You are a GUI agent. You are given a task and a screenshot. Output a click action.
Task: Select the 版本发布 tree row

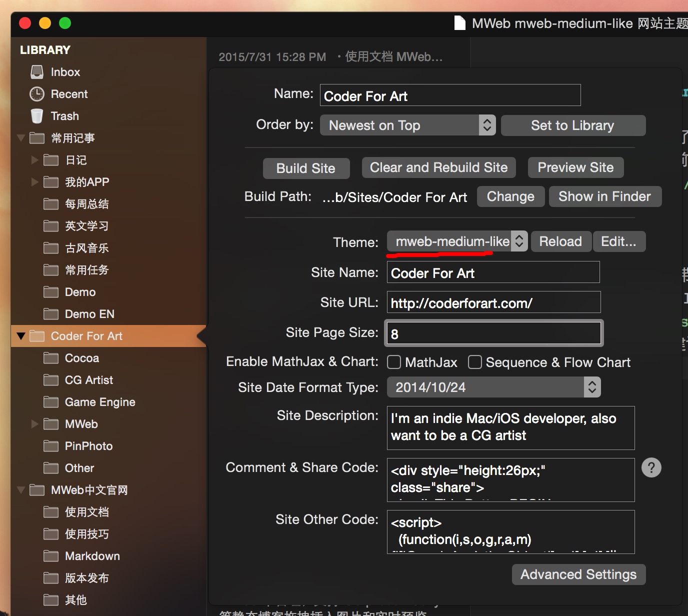tap(108, 578)
